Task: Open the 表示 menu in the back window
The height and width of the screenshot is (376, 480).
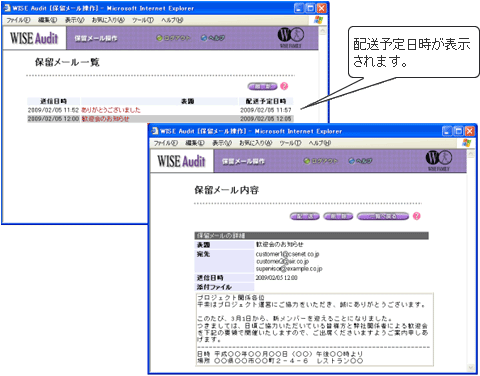Action: 75,20
